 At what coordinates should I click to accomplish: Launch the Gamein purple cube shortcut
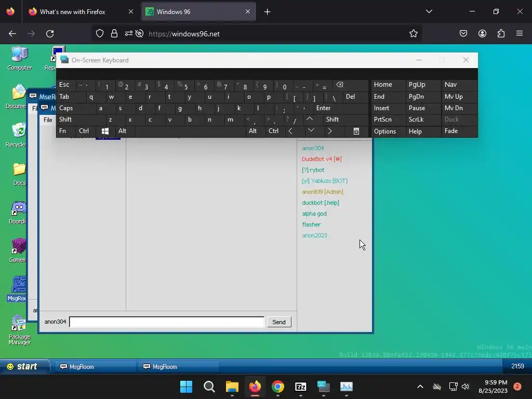click(x=18, y=251)
